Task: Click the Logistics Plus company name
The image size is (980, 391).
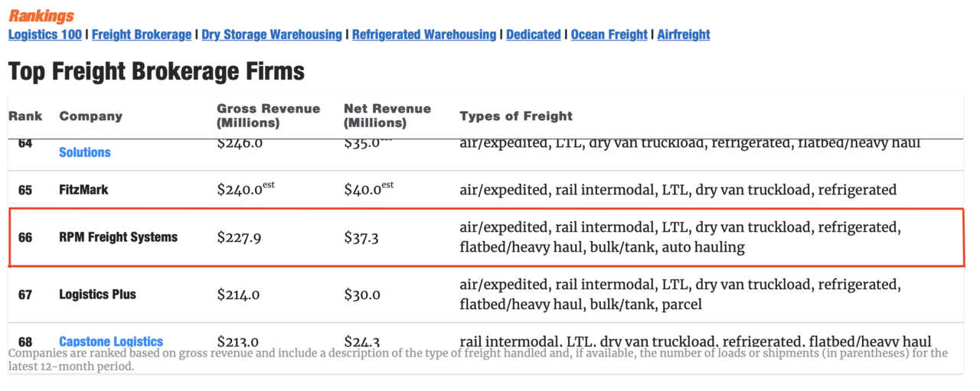Action: (97, 295)
